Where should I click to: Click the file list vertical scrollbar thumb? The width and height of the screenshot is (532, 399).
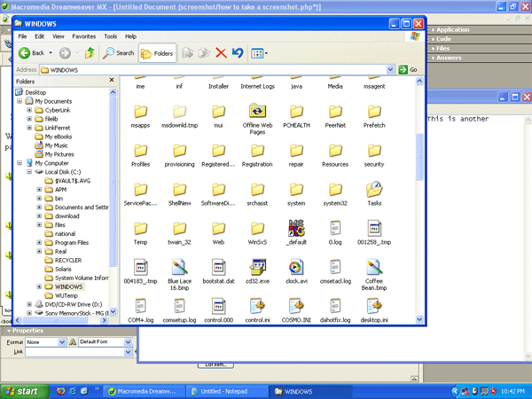(x=419, y=157)
